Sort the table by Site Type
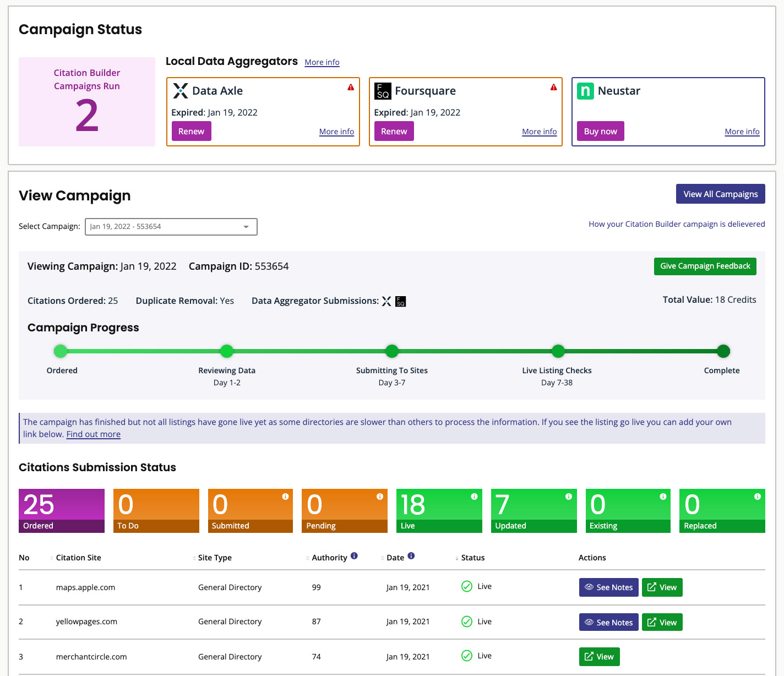 (214, 557)
